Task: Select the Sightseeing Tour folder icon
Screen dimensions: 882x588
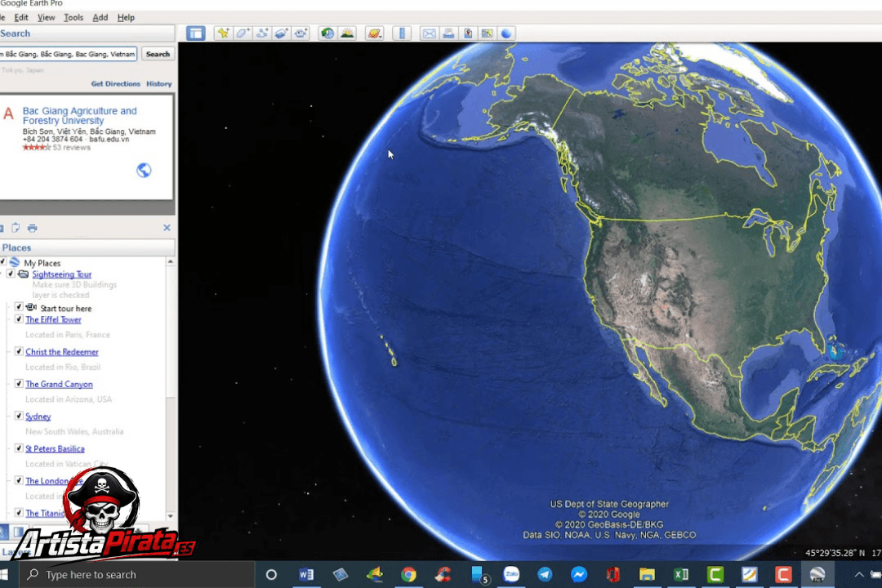Action: (x=23, y=274)
